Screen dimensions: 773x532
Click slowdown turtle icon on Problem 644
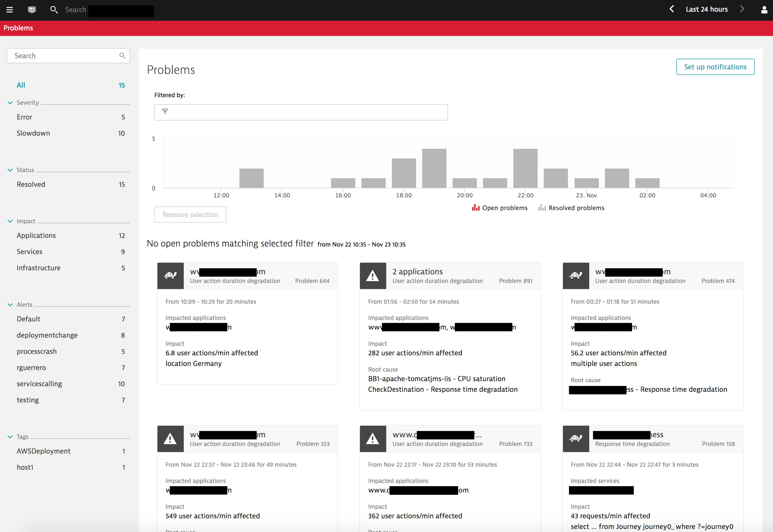point(170,275)
